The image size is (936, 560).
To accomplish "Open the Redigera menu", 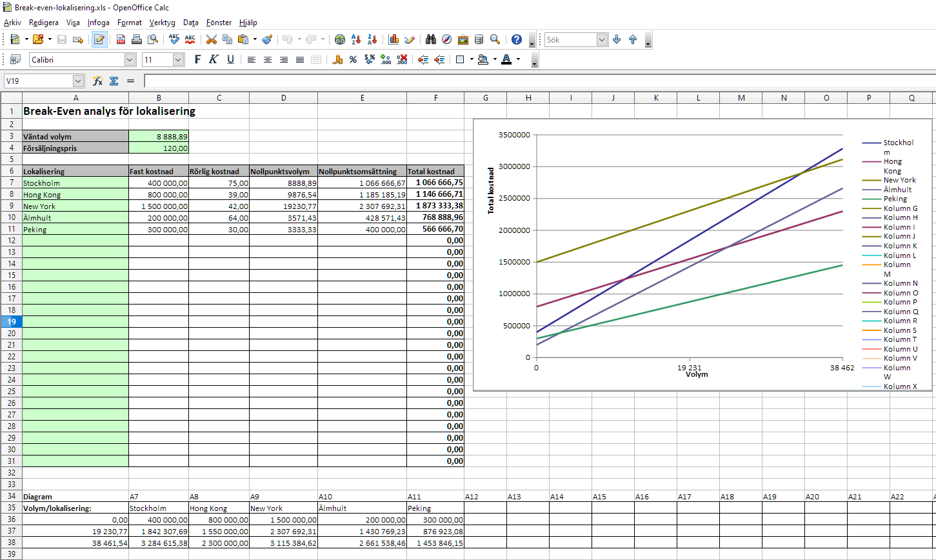I will click(43, 23).
